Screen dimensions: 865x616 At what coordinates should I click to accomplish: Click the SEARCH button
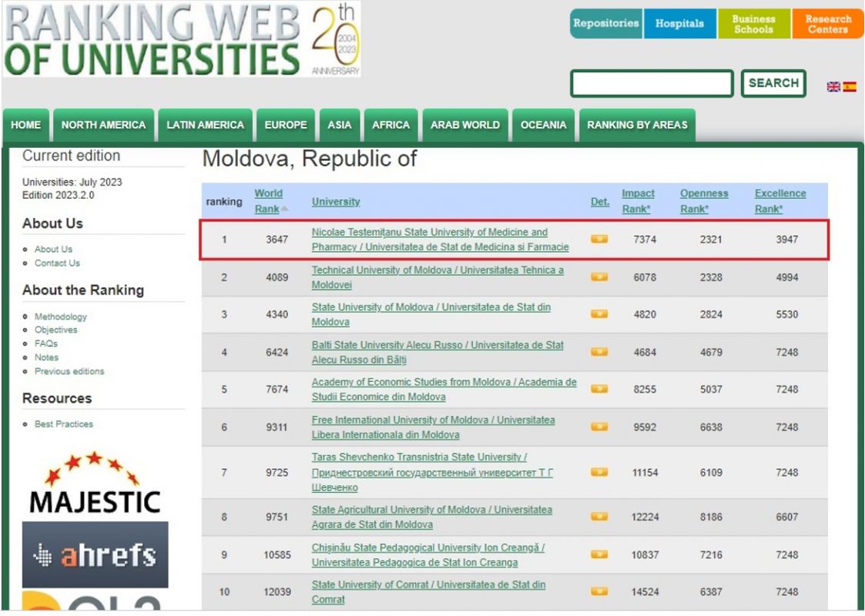tap(773, 83)
